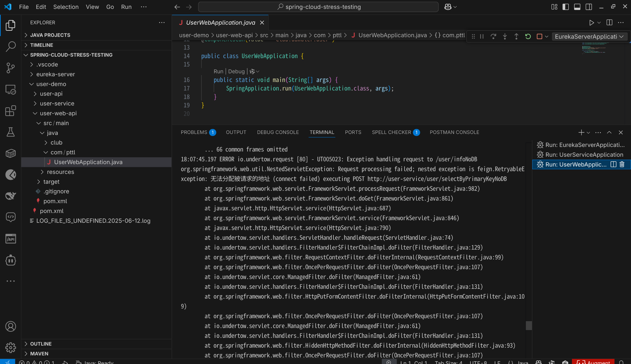Viewport: 631px width, 364px height.
Task: Kill the UserWebApplication terminal with trash icon
Action: pos(622,164)
